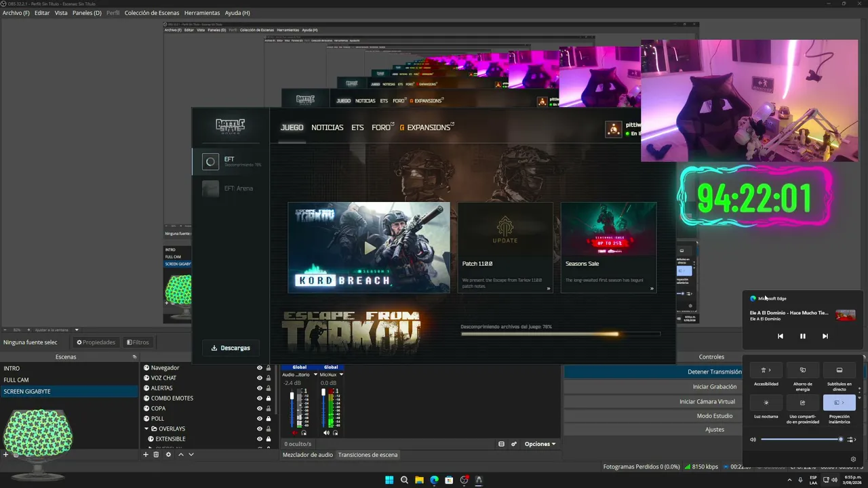Pause the Ele A El Dominio track

(x=803, y=336)
